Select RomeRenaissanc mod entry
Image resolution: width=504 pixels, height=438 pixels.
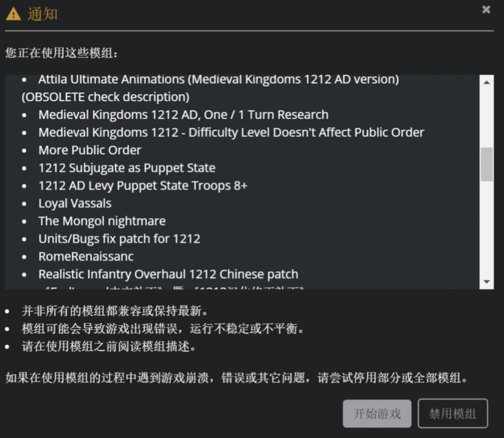click(x=86, y=256)
